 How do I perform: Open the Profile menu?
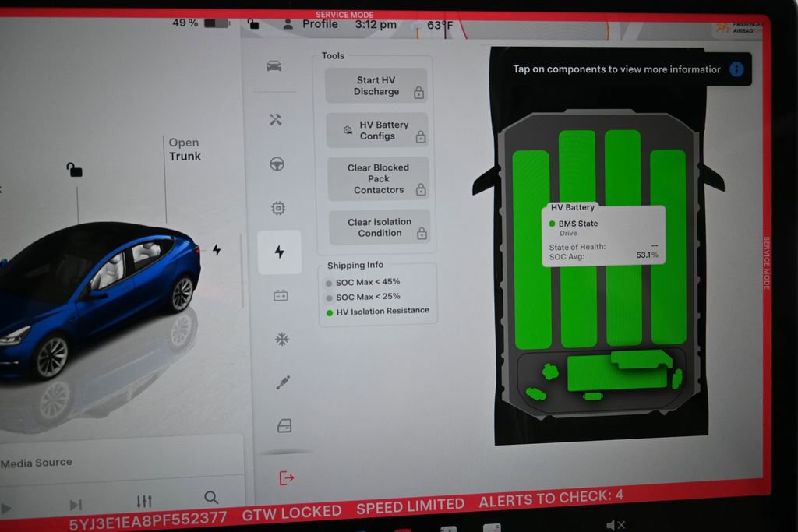(x=310, y=24)
